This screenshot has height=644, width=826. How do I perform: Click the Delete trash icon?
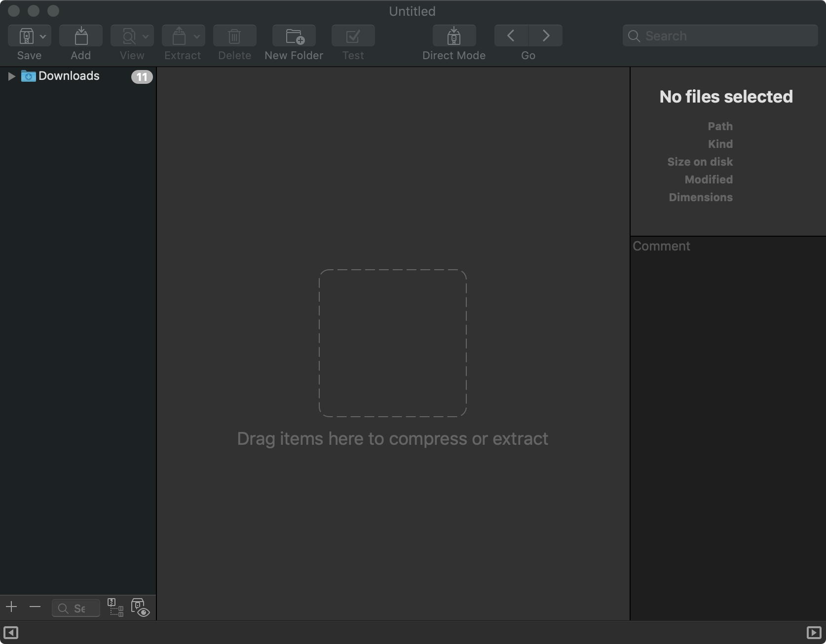[234, 36]
